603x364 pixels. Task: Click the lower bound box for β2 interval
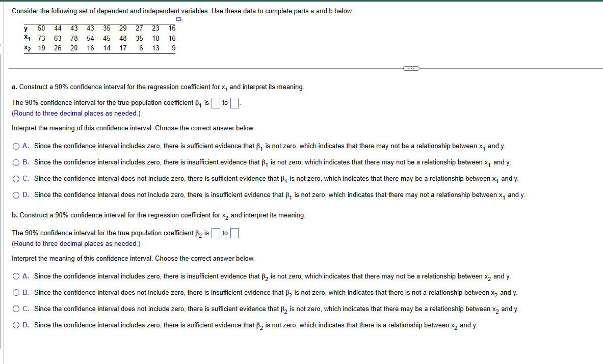click(216, 233)
